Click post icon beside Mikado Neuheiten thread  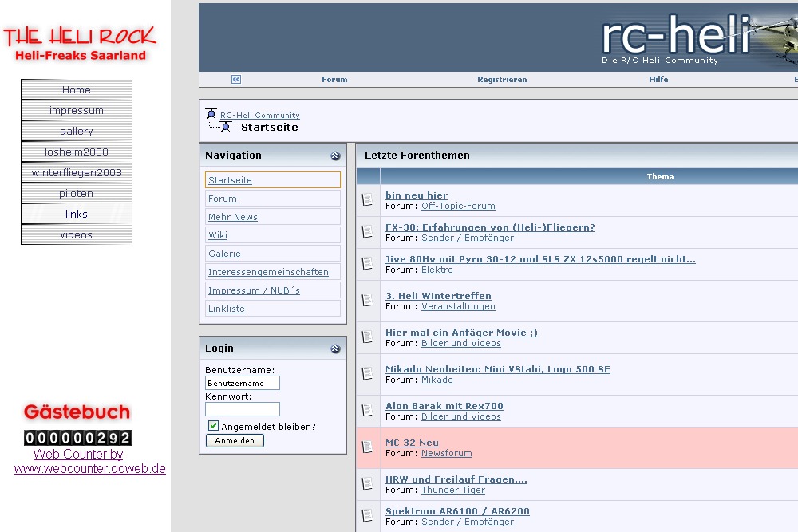click(x=367, y=373)
